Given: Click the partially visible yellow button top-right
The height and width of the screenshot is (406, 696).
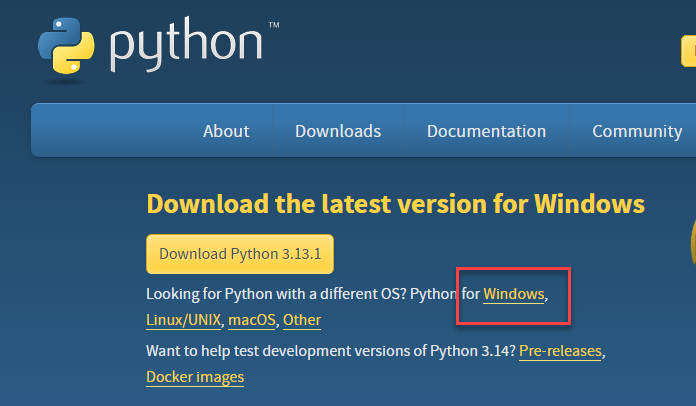Looking at the screenshot, I should click(688, 49).
